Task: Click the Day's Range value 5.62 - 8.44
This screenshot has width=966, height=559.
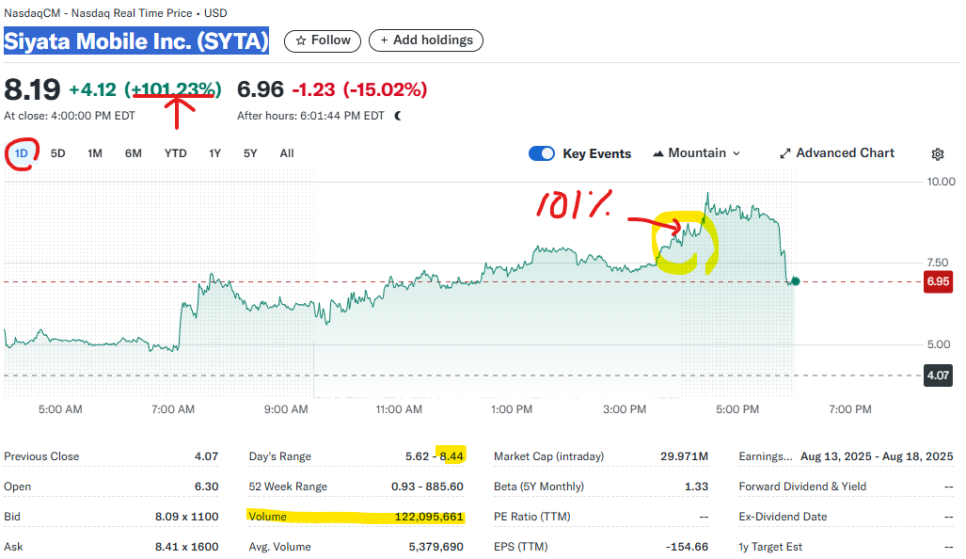Action: (434, 457)
